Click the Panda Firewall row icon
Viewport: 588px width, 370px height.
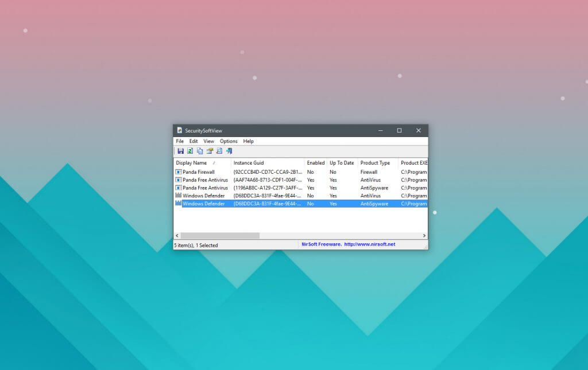click(179, 172)
